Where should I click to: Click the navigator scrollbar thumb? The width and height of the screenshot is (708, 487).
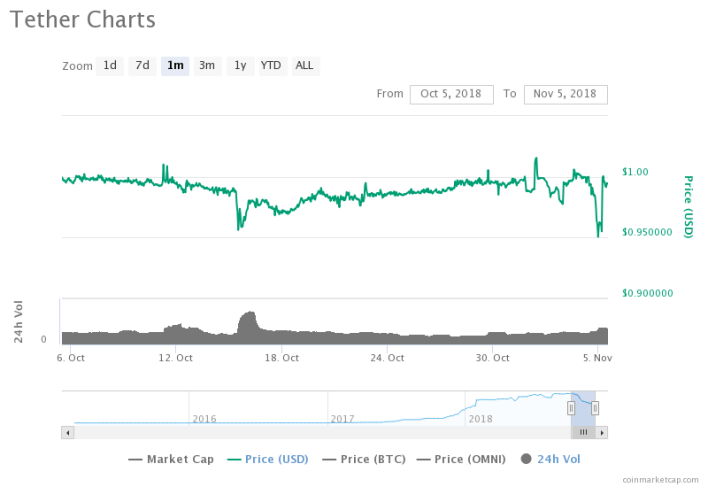[583, 433]
